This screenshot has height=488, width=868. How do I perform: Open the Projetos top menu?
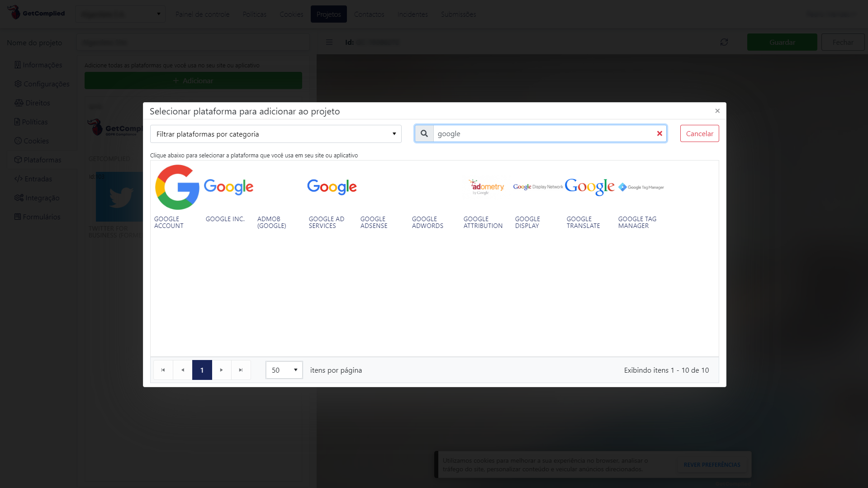pos(329,14)
